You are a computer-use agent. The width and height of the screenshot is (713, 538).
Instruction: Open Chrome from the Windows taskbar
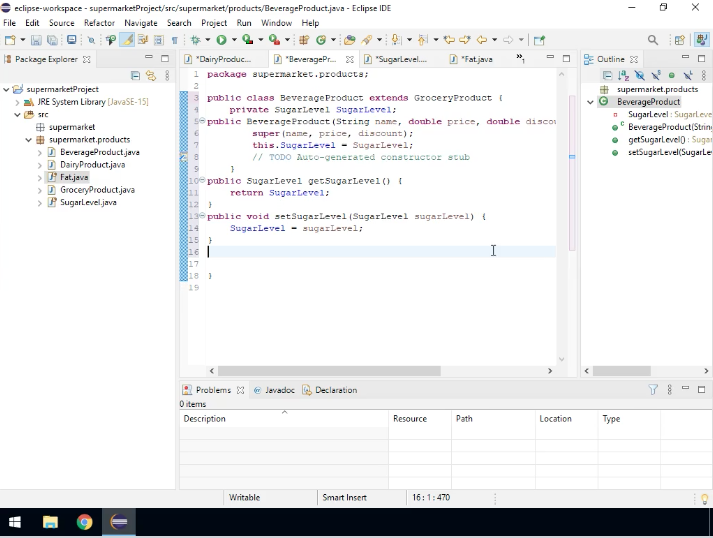pyautogui.click(x=84, y=522)
